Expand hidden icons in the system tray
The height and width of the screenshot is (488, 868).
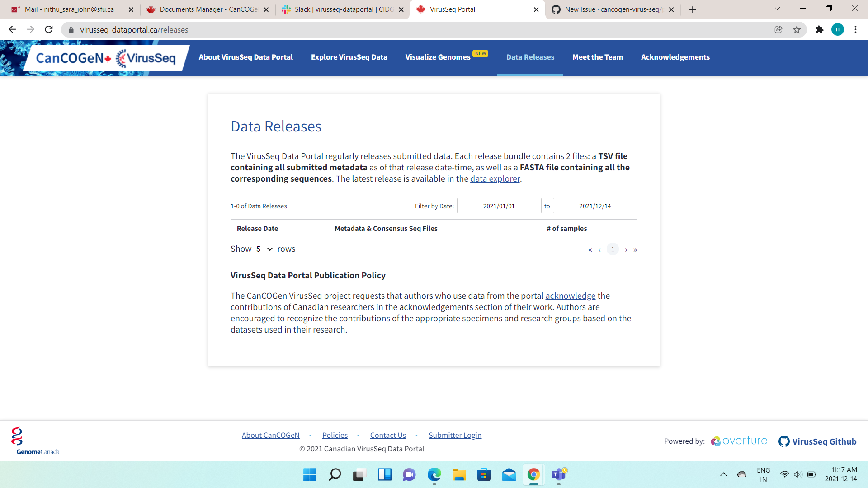coord(723,475)
